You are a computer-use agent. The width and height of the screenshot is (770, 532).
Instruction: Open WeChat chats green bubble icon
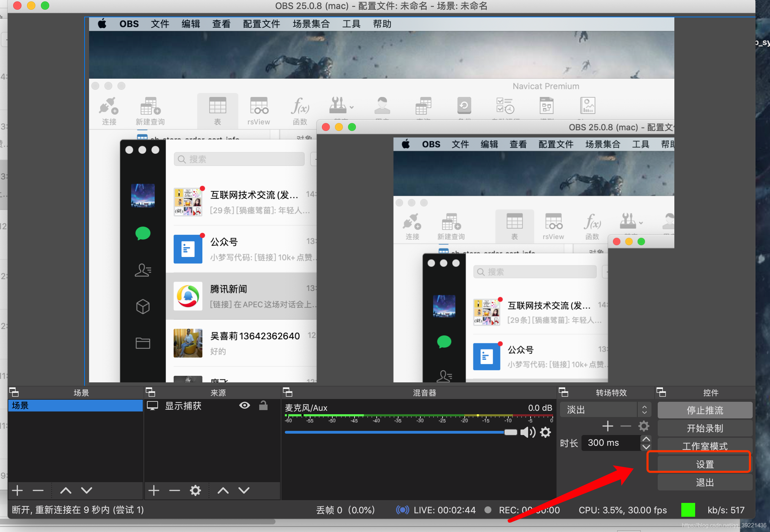[143, 233]
